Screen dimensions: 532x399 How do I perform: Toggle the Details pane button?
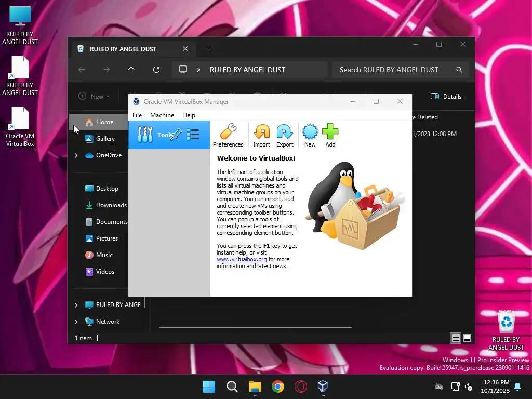[446, 96]
